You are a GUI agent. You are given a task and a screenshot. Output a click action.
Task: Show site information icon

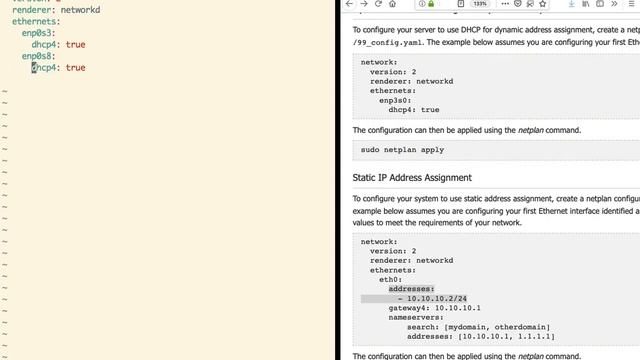[422, 4]
